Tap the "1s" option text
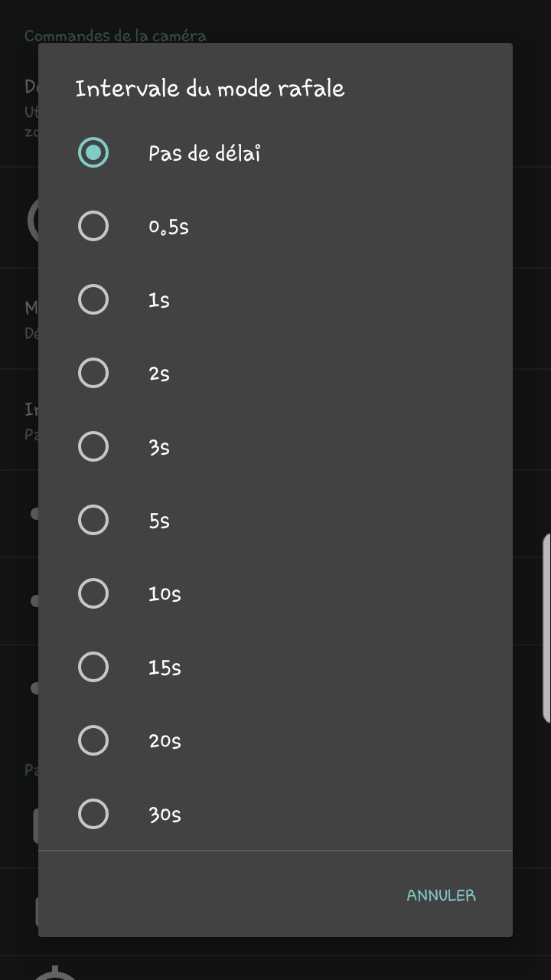551x980 pixels. (x=158, y=300)
